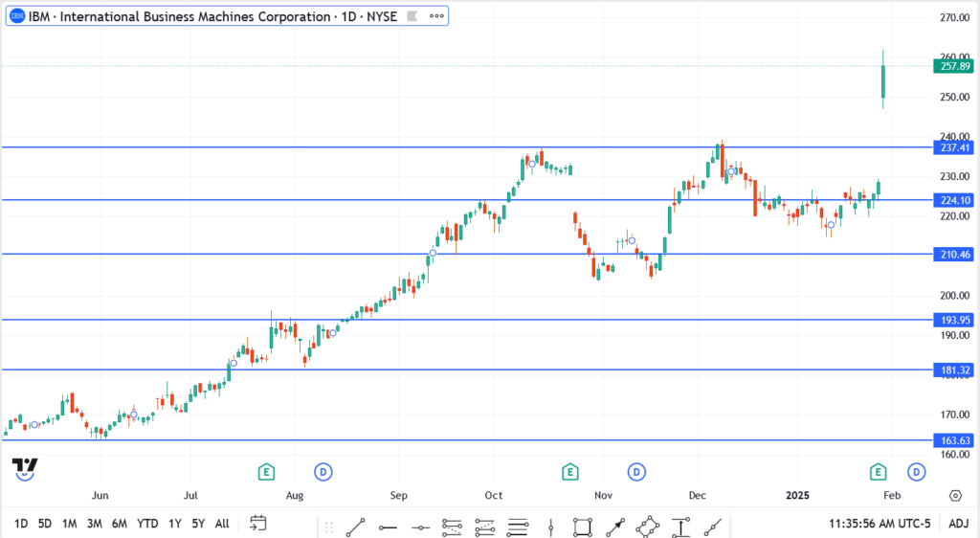Click the Go to date calendar icon

[x=257, y=523]
